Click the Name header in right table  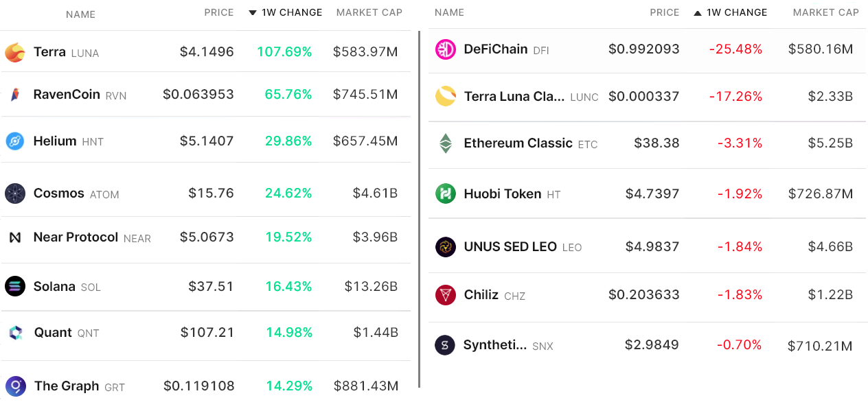(449, 12)
